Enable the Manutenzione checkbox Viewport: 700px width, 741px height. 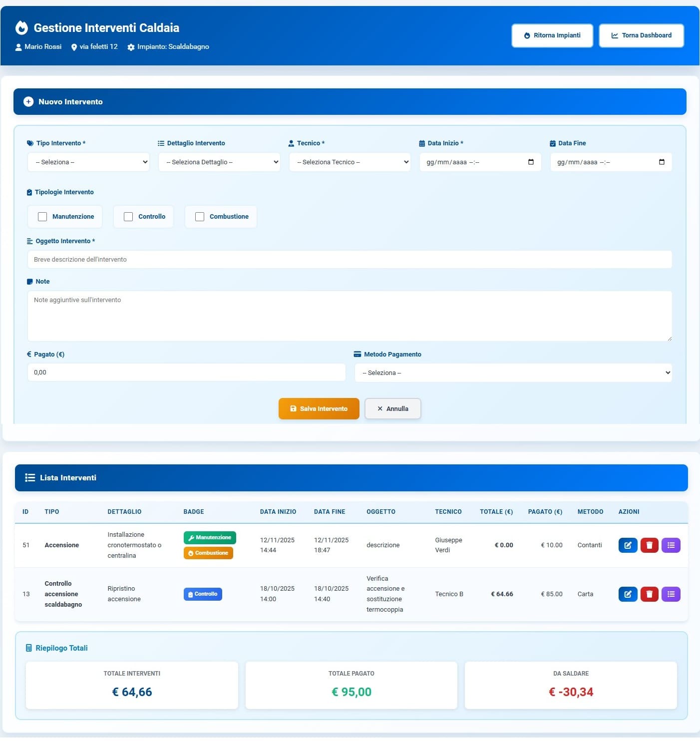[42, 217]
